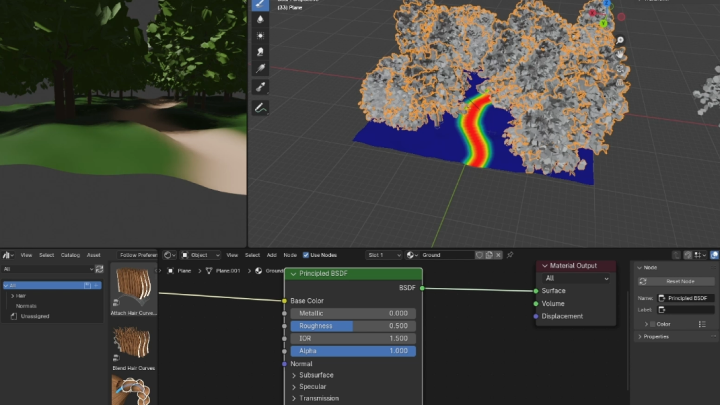Click the red X axis on navigation gizmo
720x405 pixels.
[592, 12]
